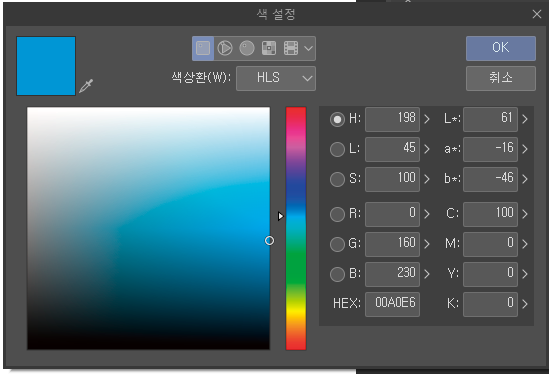549x374 pixels.
Task: Open the slider arrow next to G
Action: click(x=427, y=244)
